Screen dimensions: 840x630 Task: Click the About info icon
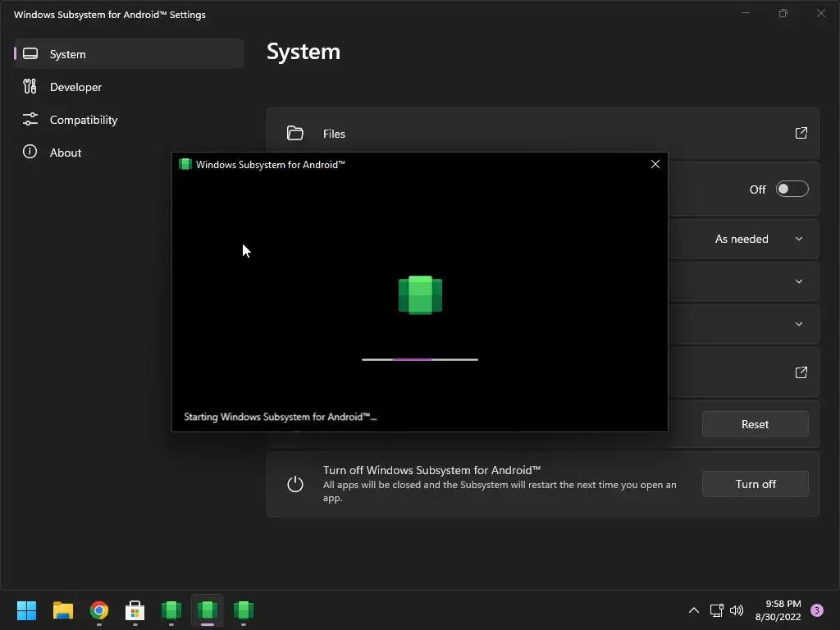coord(30,152)
